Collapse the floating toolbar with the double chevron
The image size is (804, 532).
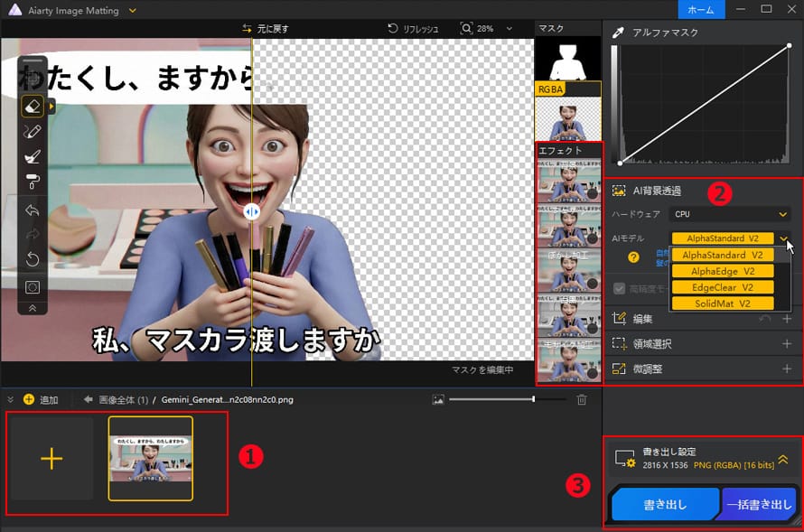[33, 307]
